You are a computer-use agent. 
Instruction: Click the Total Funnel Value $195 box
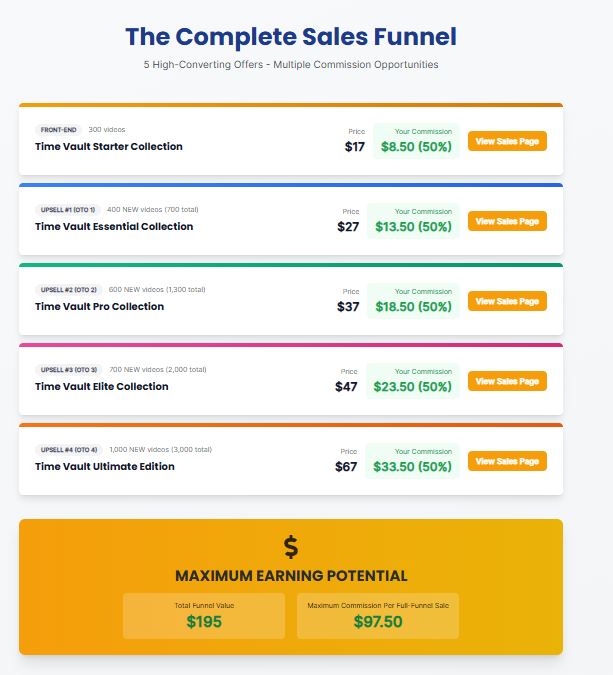pos(204,615)
